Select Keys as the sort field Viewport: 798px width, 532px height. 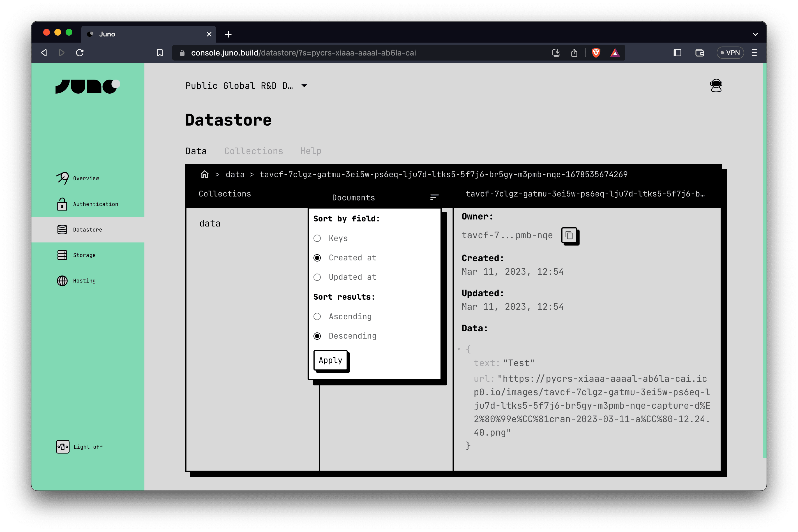[317, 238]
